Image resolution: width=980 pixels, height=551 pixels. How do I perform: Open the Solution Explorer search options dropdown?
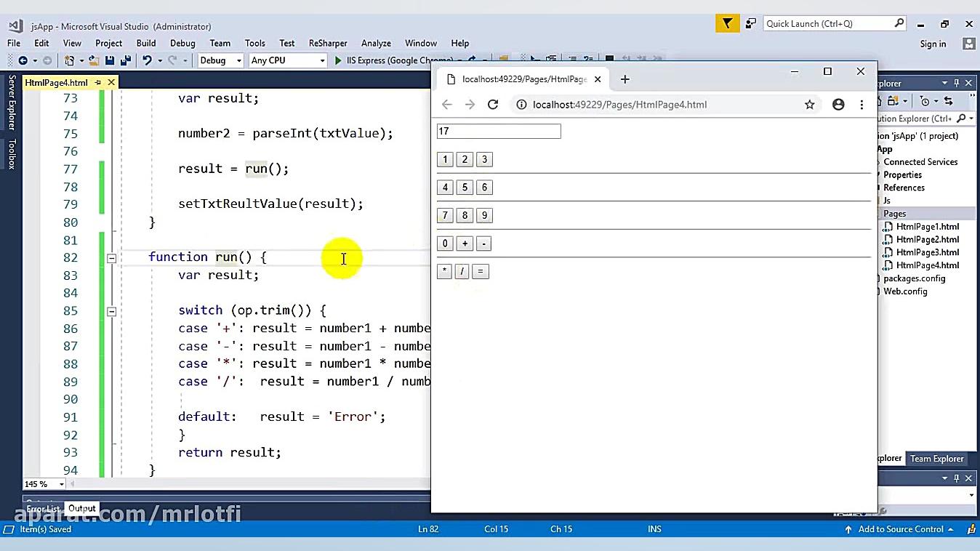point(971,118)
